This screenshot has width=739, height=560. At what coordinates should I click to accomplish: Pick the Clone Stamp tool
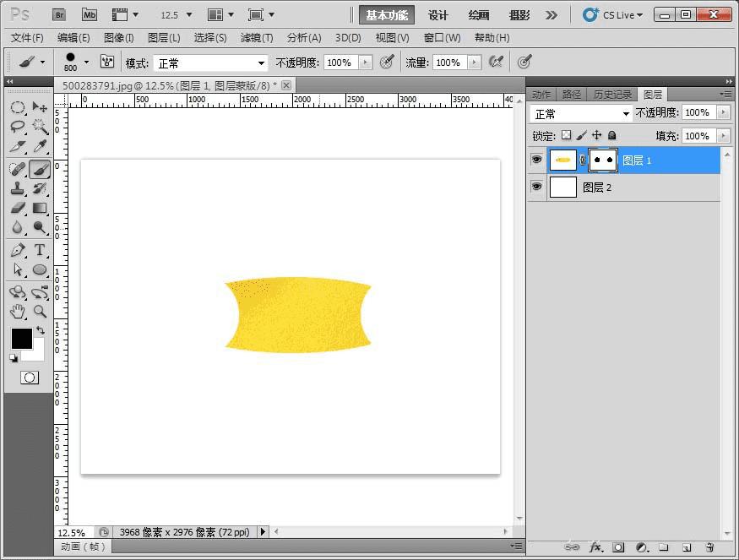(x=18, y=188)
